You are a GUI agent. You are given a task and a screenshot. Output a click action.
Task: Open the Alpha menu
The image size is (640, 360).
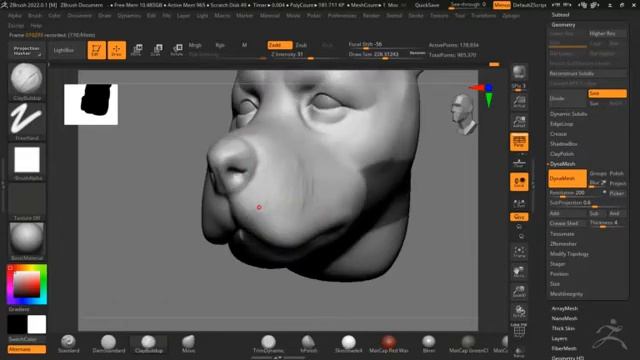(15, 16)
